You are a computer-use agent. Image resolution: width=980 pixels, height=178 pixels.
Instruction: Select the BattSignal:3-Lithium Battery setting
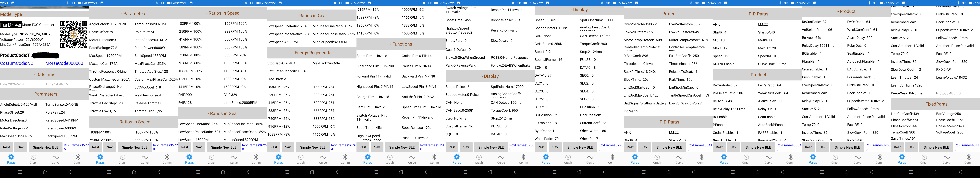click(x=645, y=103)
